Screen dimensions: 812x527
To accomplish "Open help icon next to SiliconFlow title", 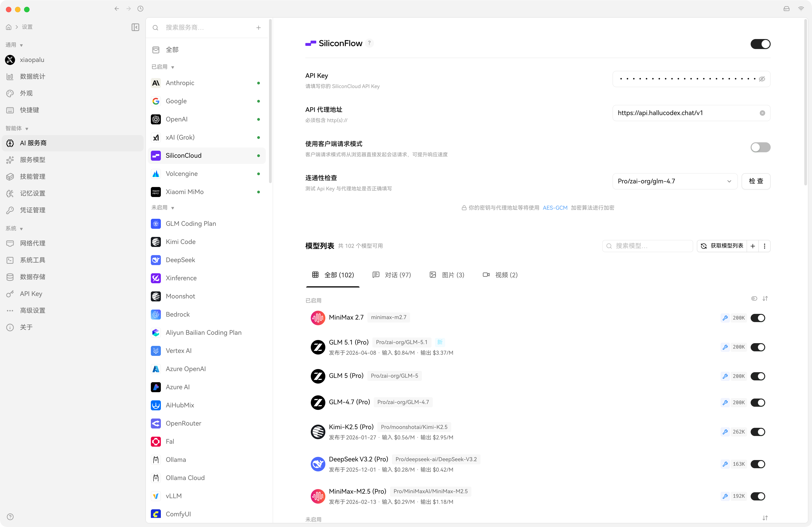I will (369, 43).
